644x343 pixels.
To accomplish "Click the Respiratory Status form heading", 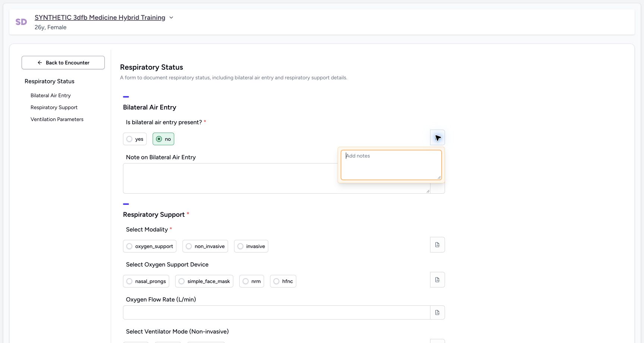I will (151, 67).
